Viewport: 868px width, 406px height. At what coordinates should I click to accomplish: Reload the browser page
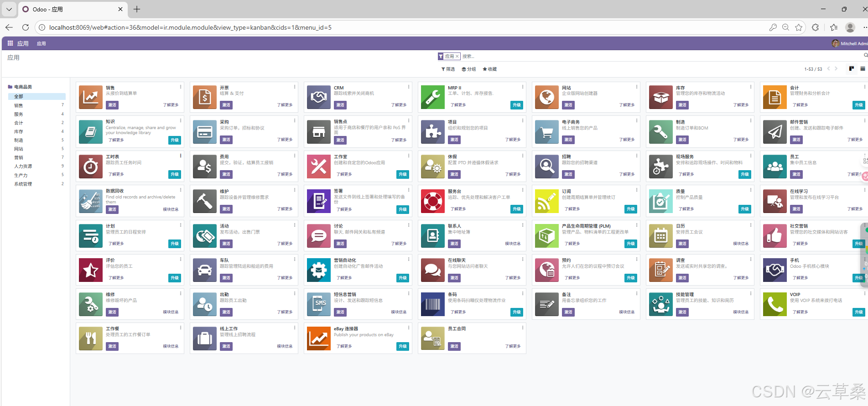point(26,27)
